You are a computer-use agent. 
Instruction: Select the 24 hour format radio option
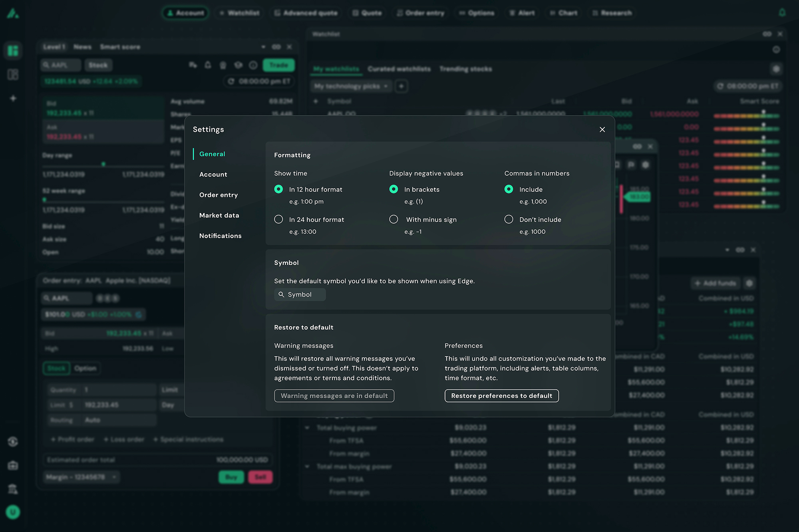click(278, 219)
